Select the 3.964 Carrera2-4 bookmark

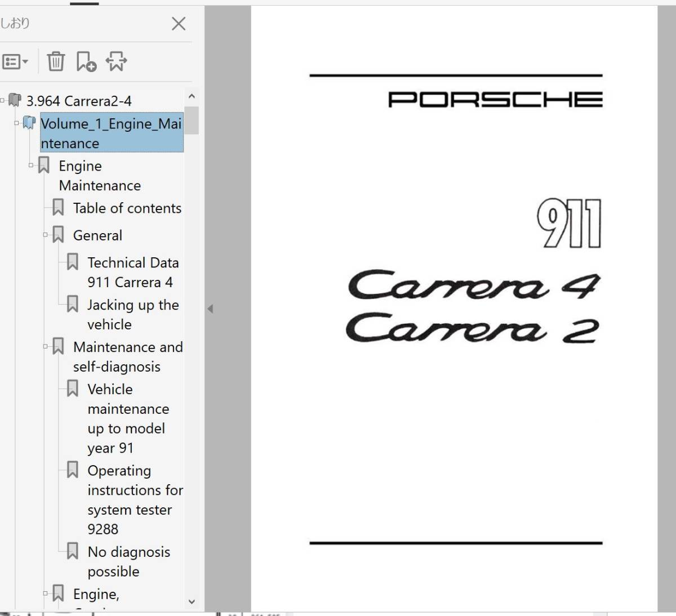(79, 101)
